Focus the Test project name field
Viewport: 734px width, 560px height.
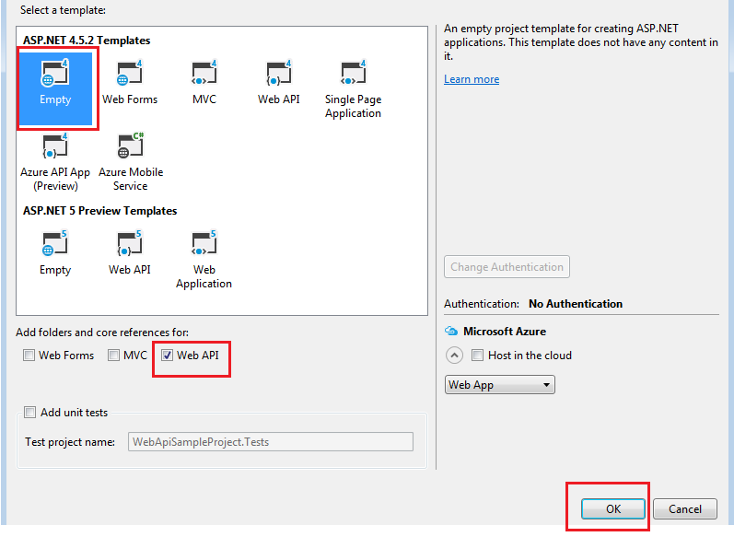[x=271, y=442]
